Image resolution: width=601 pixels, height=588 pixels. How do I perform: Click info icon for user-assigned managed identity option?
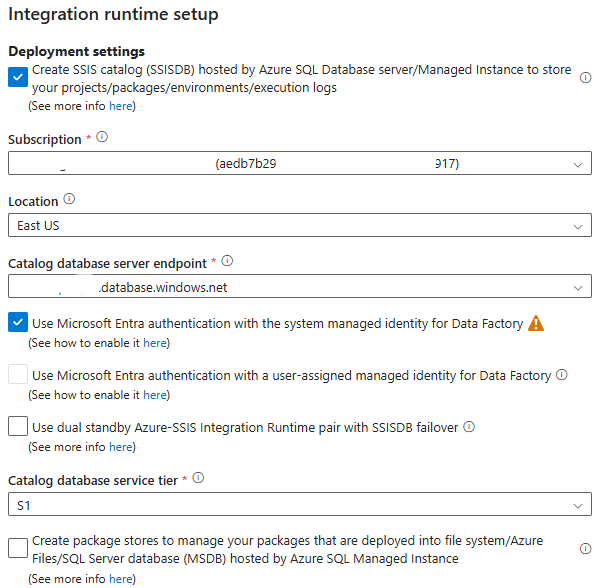pyautogui.click(x=562, y=375)
